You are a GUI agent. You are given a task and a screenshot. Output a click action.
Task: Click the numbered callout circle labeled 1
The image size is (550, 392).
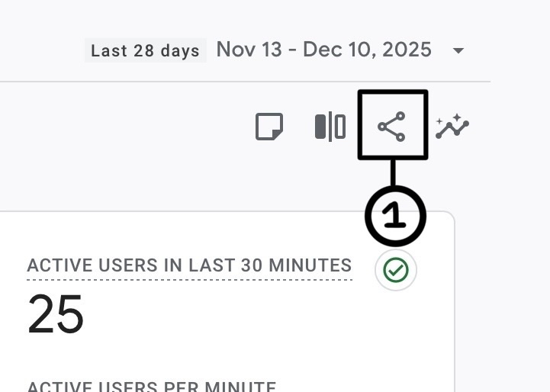tap(394, 217)
